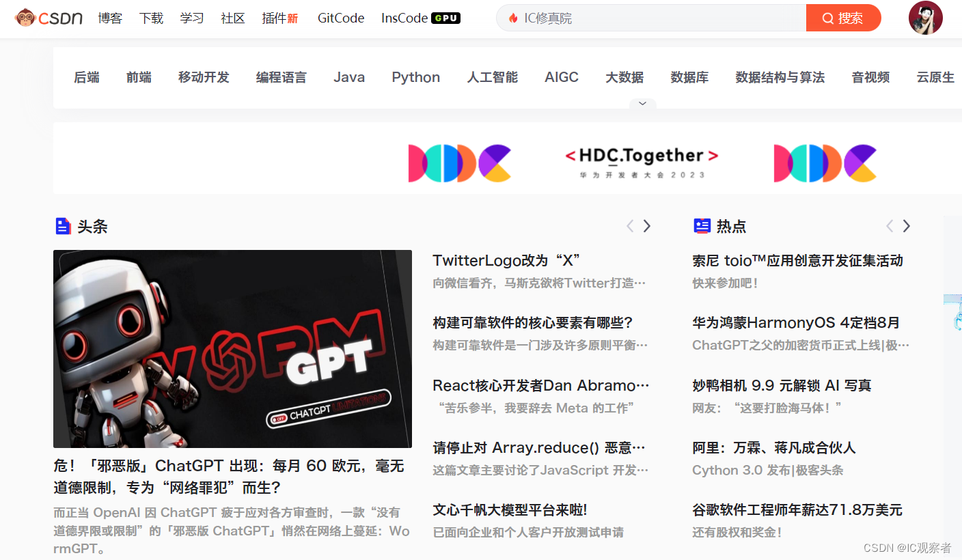Open article 请停止对 Array.reduce() 恶意
Image resolution: width=962 pixels, height=560 pixels.
tap(539, 448)
